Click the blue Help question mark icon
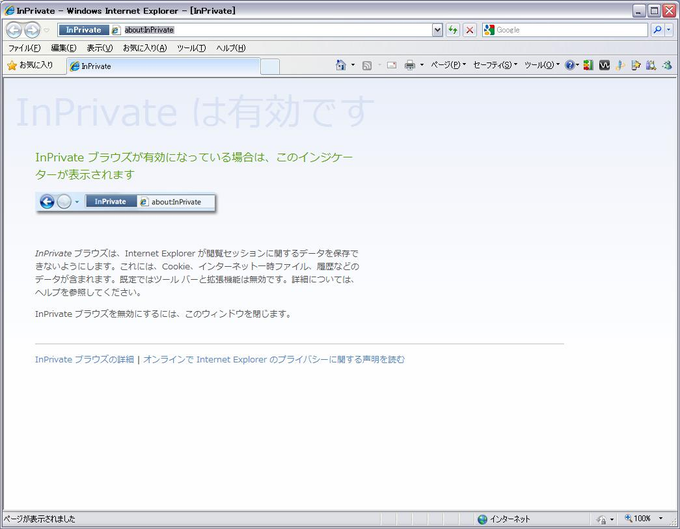The height and width of the screenshot is (529, 680). pyautogui.click(x=570, y=65)
